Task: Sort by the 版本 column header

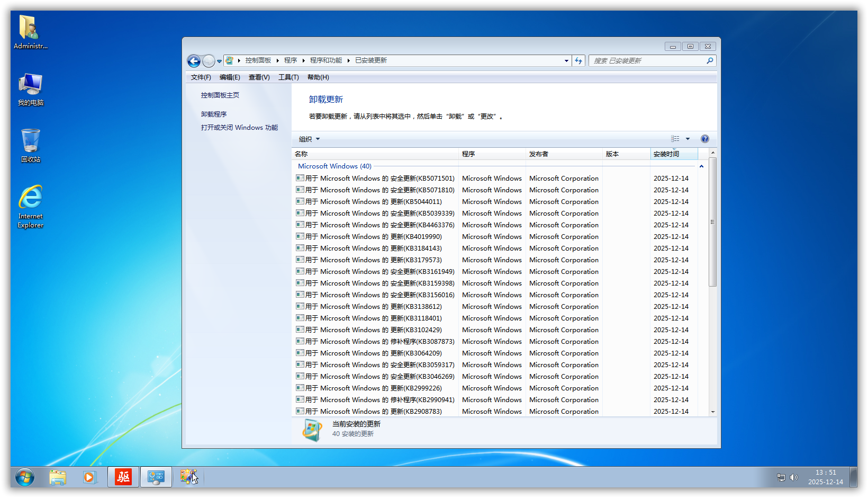Action: [x=627, y=154]
